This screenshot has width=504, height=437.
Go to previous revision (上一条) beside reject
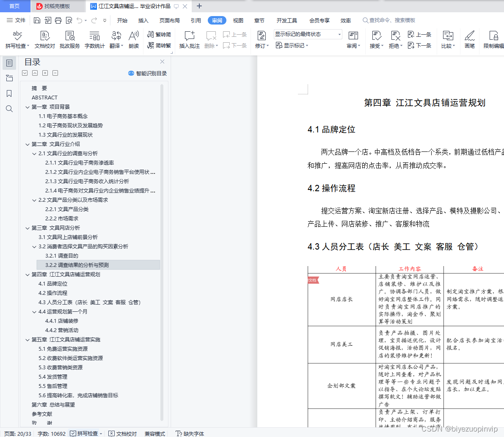[x=419, y=34]
